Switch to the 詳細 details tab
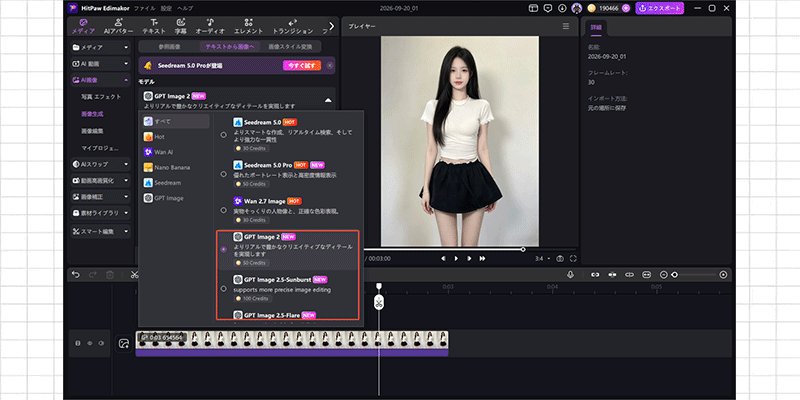This screenshot has width=800, height=400. (596, 28)
